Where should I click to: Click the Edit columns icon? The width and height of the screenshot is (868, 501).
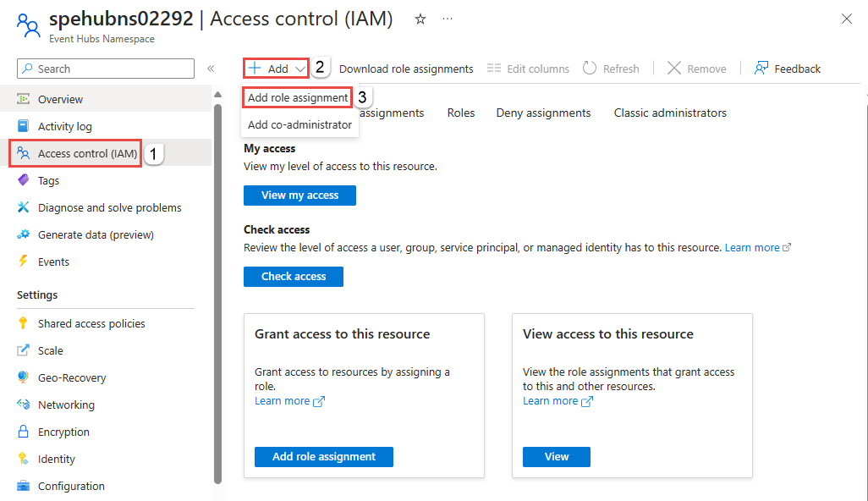494,68
